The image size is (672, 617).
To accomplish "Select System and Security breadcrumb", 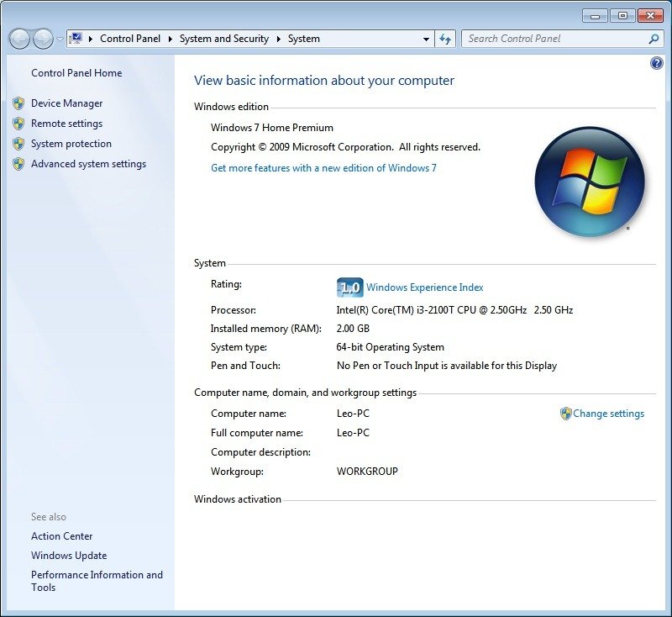I will coord(223,39).
